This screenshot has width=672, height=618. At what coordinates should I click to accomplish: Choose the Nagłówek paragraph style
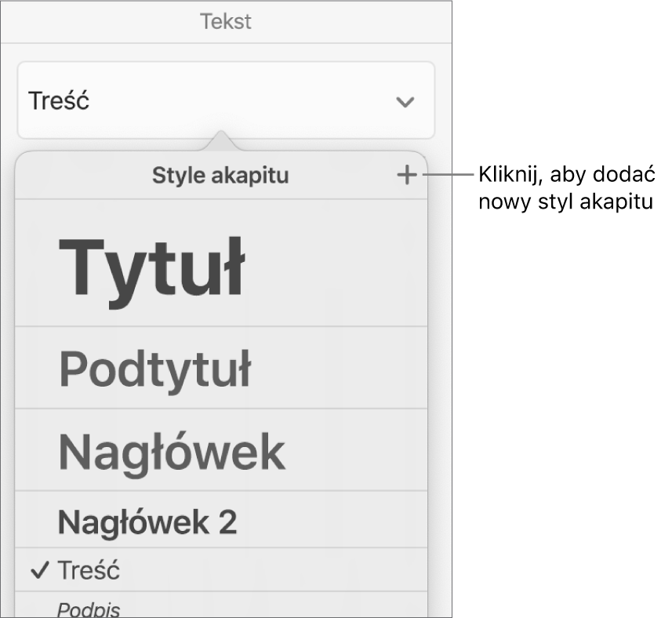tap(221, 450)
